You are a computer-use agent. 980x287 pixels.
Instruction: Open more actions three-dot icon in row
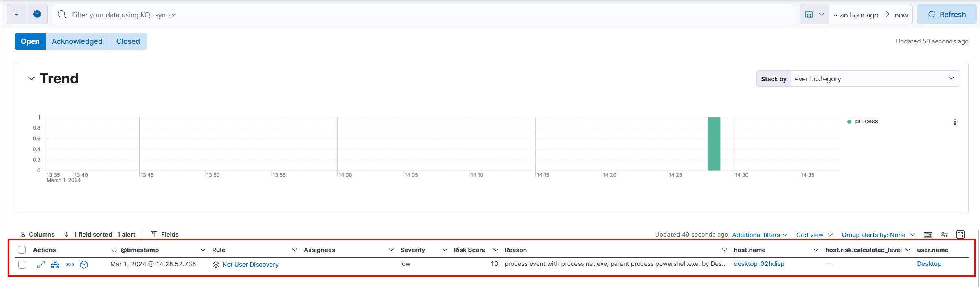70,265
